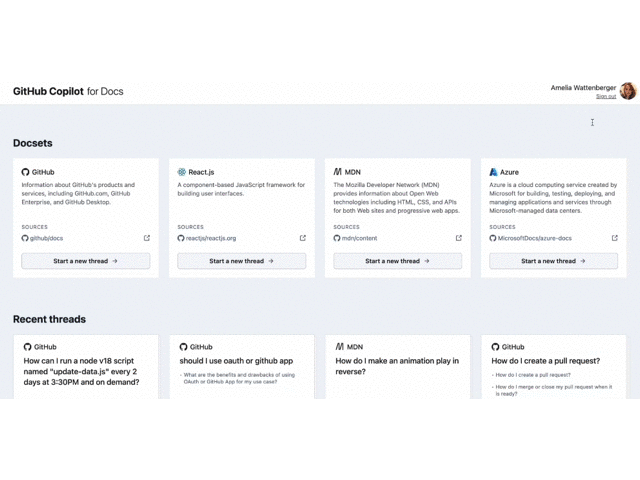
Task: Click GitHub octocat icon beside github/docs source
Action: 25,238
